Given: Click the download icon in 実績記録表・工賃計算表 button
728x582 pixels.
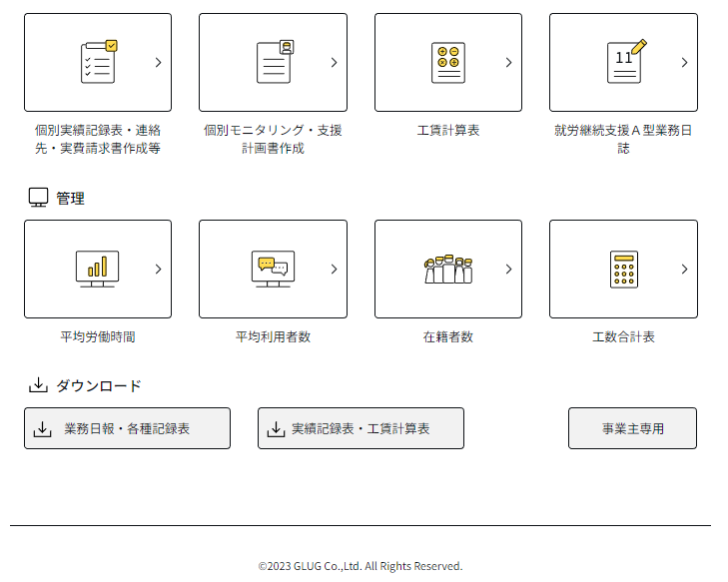Looking at the screenshot, I should point(277,429).
